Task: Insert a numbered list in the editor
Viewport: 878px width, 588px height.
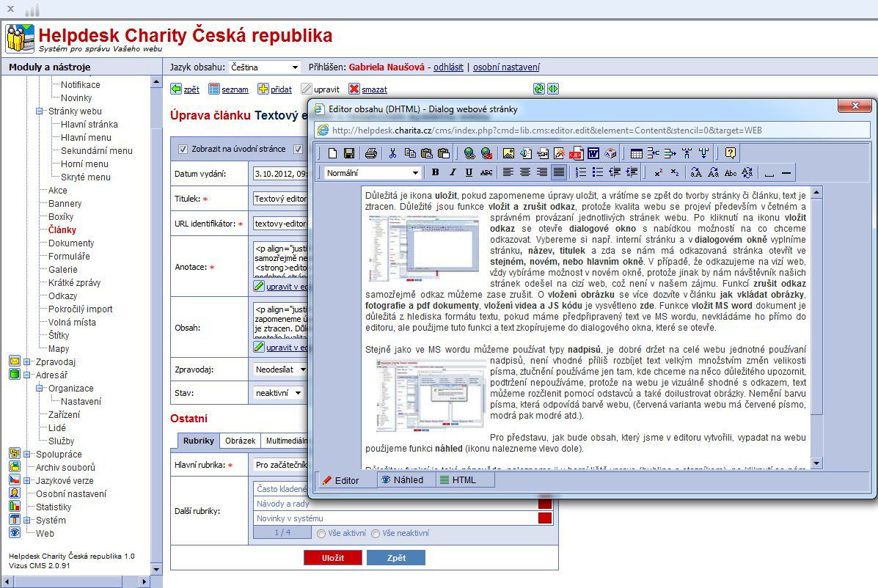Action: pos(581,172)
